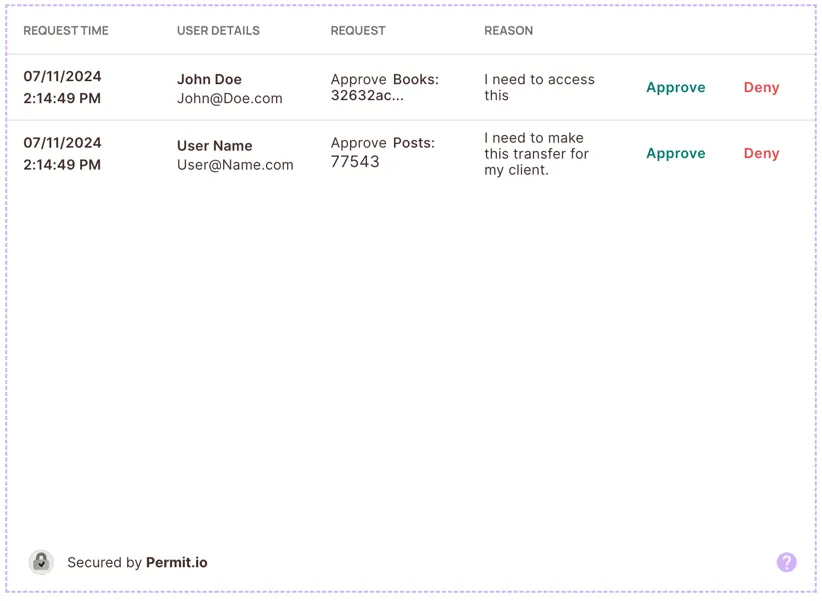Screen dimensions: 822x601
Task: Deny John Doe's Books request
Action: pos(761,88)
